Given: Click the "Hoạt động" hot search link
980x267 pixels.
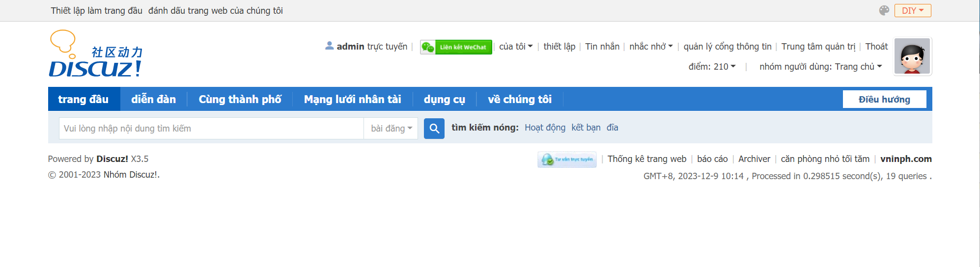Looking at the screenshot, I should (x=545, y=128).
